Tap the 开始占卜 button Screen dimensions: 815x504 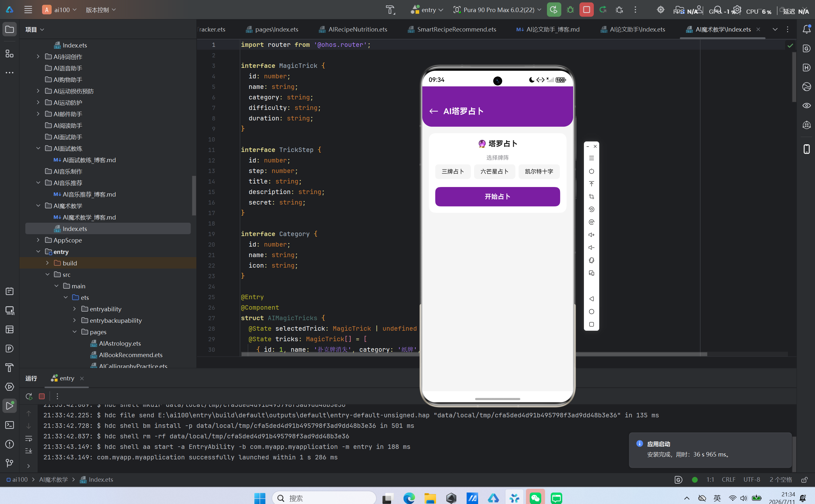[497, 197]
